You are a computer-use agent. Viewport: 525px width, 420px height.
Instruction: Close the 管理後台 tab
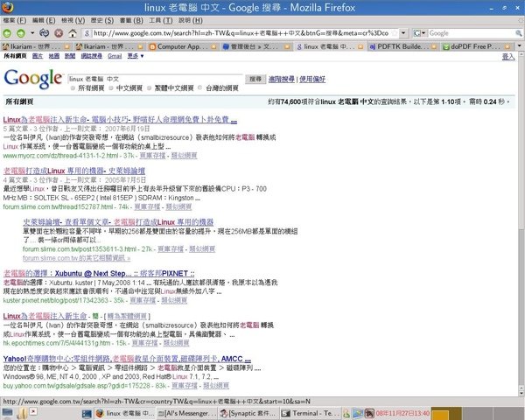click(x=287, y=46)
